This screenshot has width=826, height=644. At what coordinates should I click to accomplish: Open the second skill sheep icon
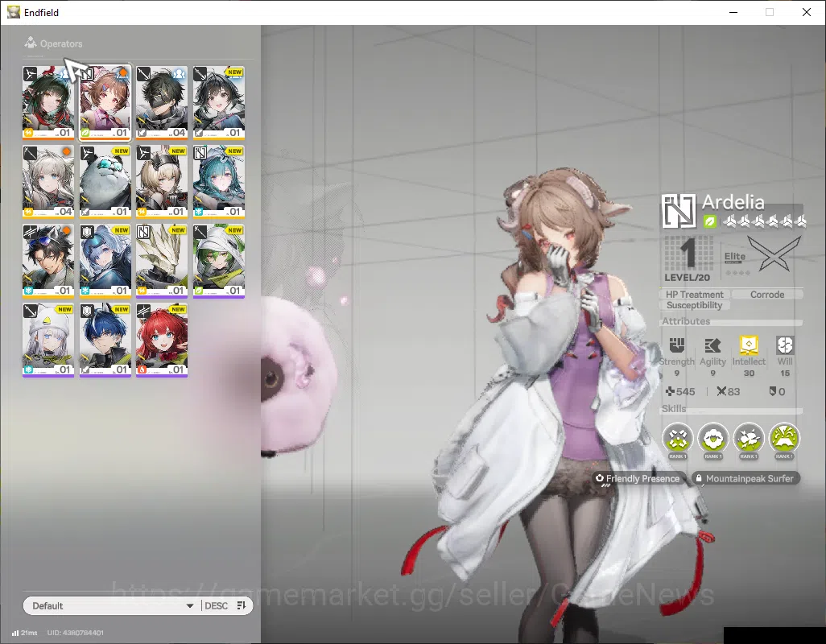[712, 438]
